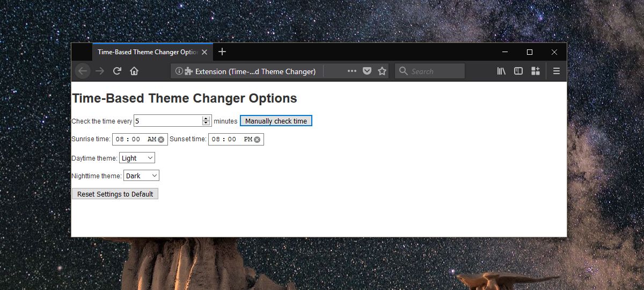Click the address bar extension URL

pos(255,71)
